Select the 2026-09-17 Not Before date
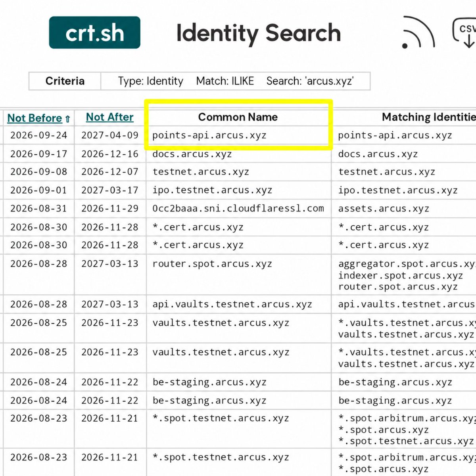This screenshot has height=476, width=476. 39,154
